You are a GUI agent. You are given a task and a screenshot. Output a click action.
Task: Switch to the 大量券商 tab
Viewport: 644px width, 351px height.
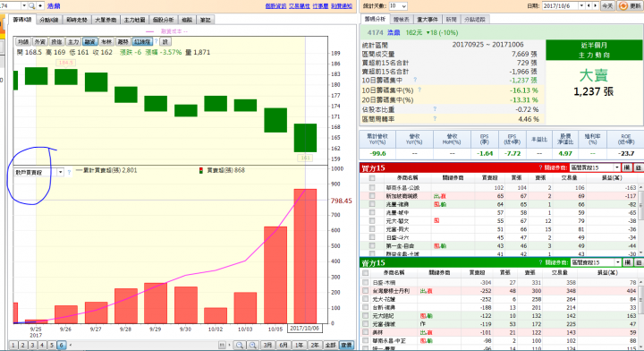point(106,20)
